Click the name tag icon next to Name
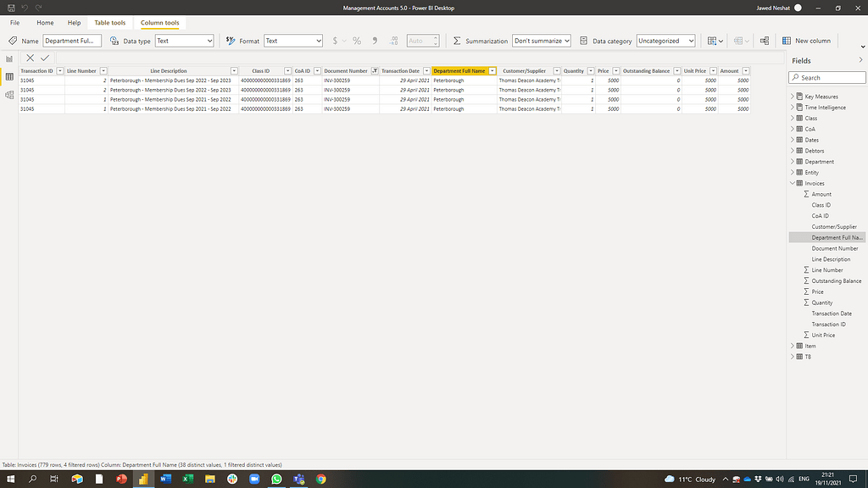868x488 pixels. coord(11,40)
